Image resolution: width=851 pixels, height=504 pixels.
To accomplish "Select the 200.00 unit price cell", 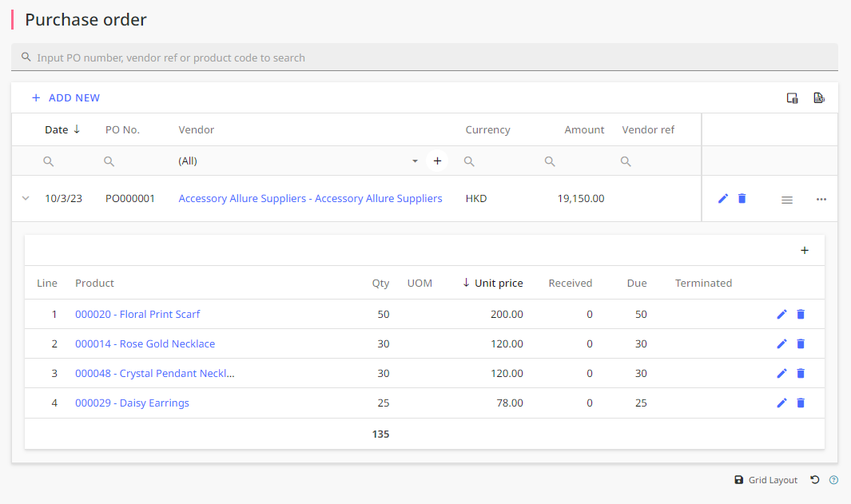I will coord(507,314).
